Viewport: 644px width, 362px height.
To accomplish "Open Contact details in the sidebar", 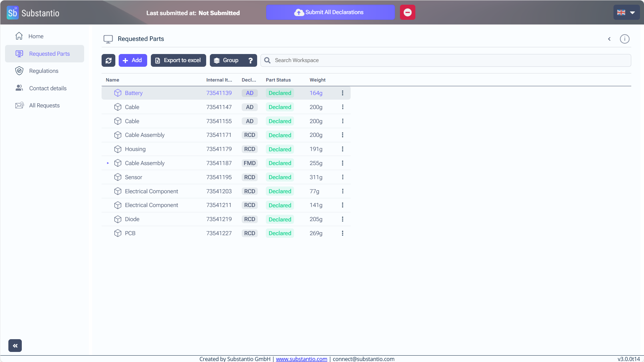I will pos(48,88).
